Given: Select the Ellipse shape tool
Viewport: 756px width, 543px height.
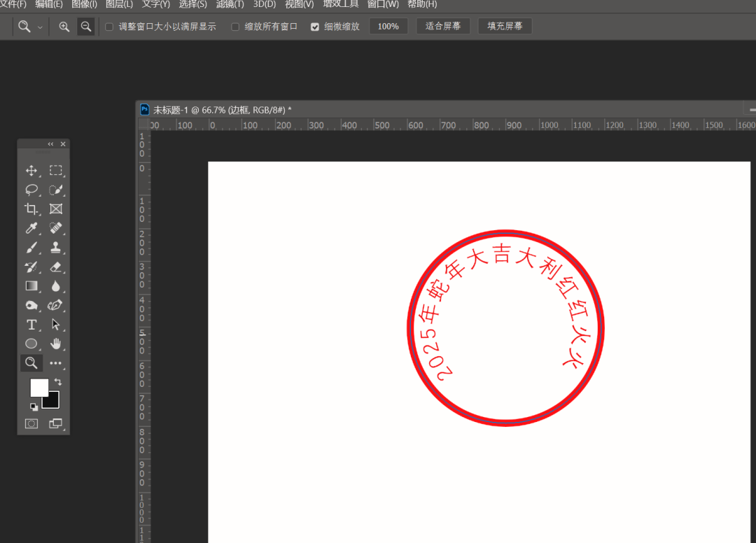Looking at the screenshot, I should pyautogui.click(x=31, y=344).
